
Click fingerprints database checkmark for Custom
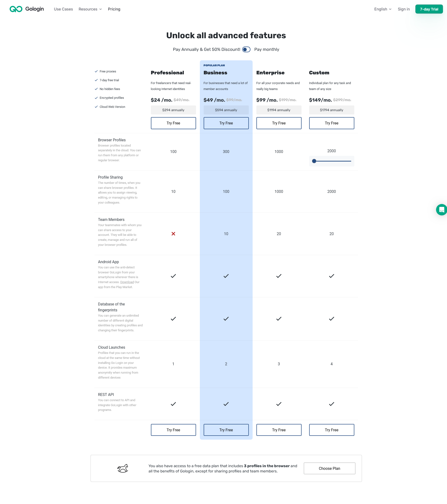click(332, 319)
